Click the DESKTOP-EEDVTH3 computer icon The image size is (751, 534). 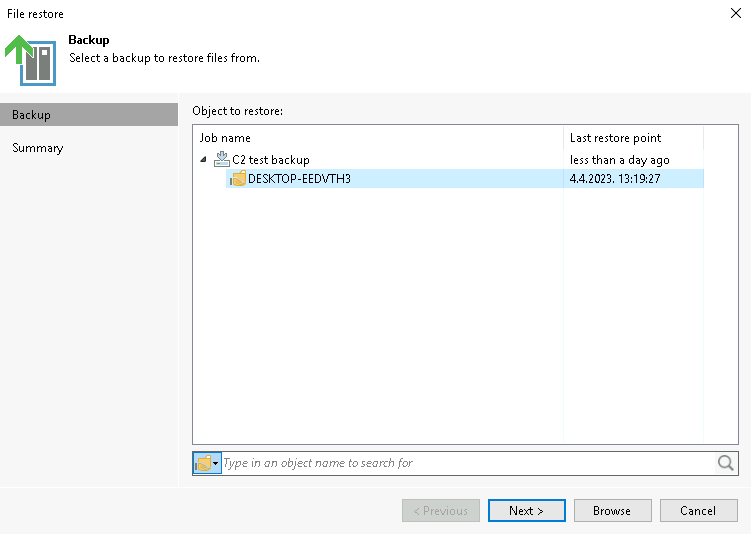238,179
